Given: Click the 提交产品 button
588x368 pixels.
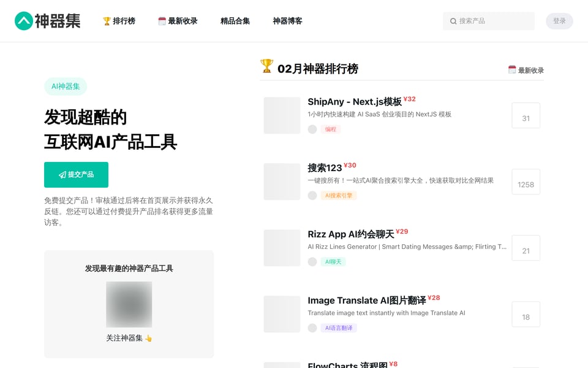Looking at the screenshot, I should pyautogui.click(x=76, y=175).
